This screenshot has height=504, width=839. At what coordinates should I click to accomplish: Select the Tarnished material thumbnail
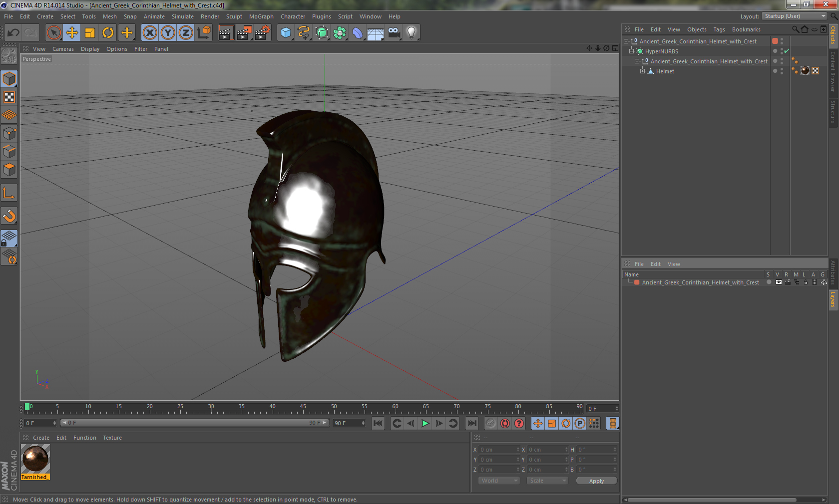tap(35, 459)
